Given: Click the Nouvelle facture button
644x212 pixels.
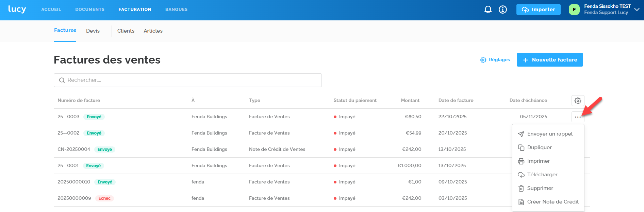Looking at the screenshot, I should pos(549,60).
